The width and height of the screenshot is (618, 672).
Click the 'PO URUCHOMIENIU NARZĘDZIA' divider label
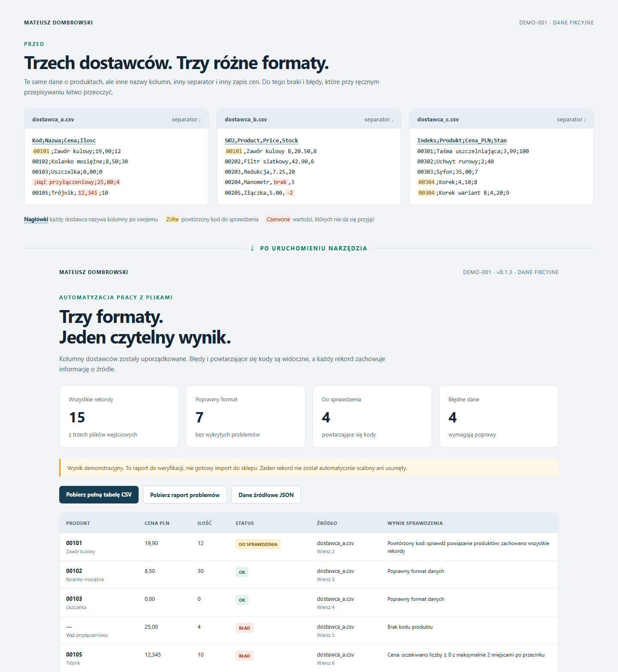pos(314,248)
